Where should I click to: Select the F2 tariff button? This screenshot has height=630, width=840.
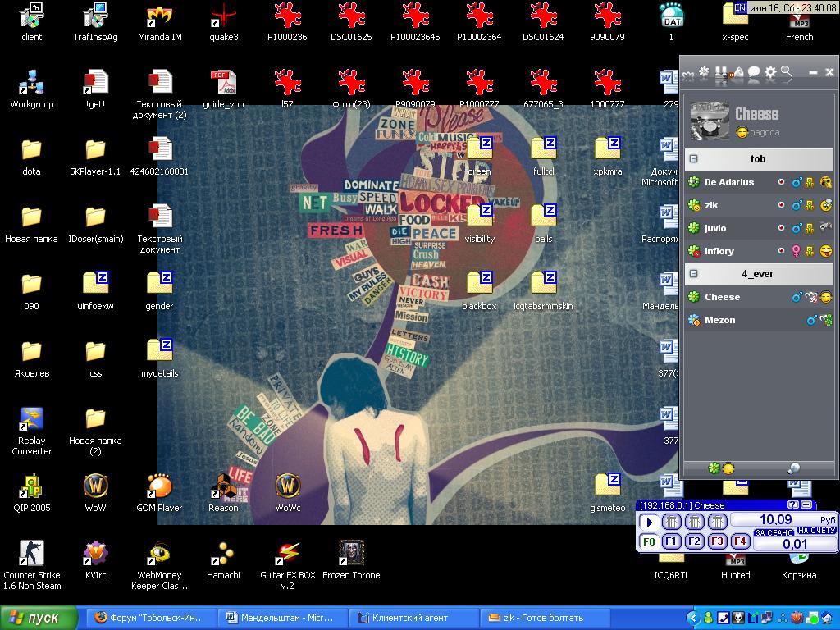click(694, 541)
